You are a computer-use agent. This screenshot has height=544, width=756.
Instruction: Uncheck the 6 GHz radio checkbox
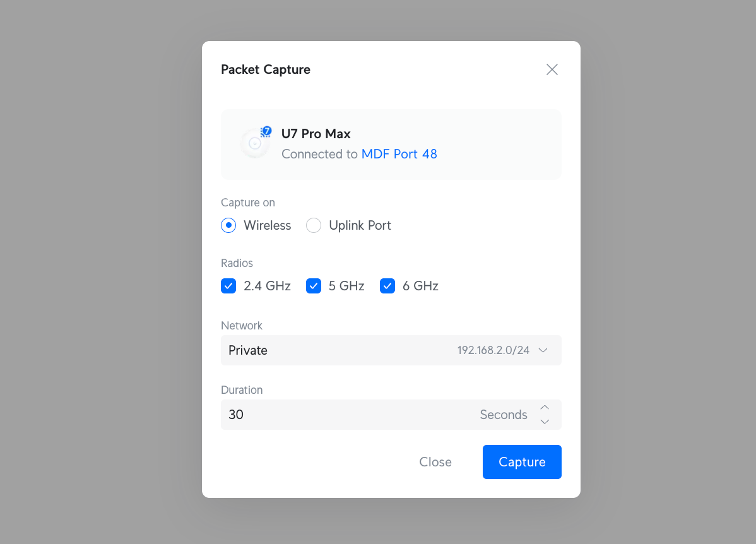[x=387, y=286]
